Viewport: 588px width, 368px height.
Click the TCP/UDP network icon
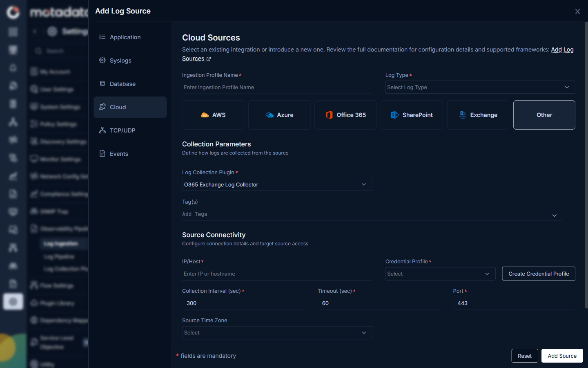[102, 130]
